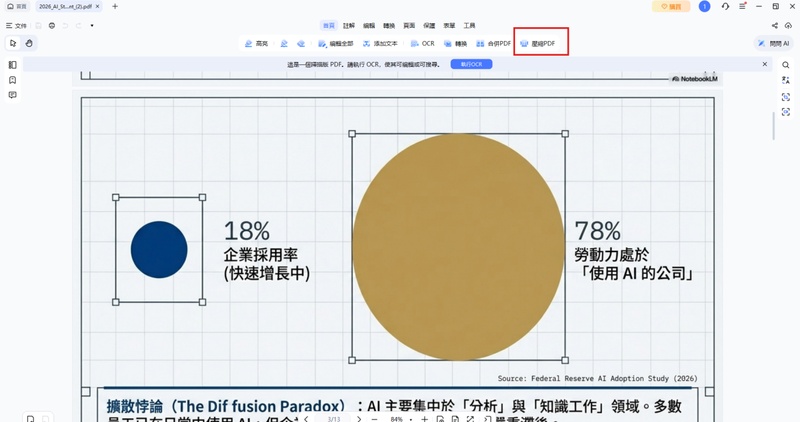Open the bookmarks panel in left sidebar
Screen dimensions: 800x422
click(x=13, y=80)
